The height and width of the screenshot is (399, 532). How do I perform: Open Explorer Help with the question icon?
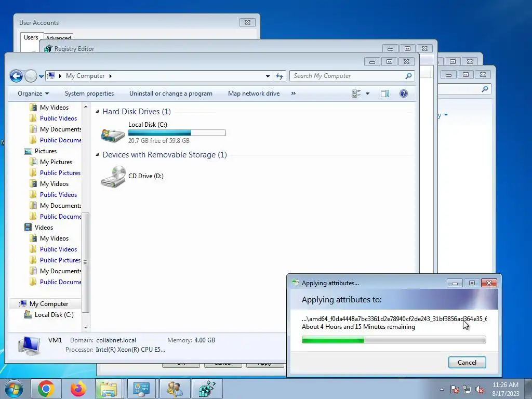[x=403, y=94]
